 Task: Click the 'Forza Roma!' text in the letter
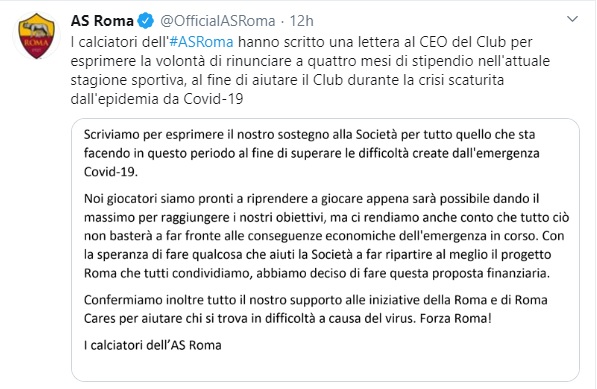point(456,318)
